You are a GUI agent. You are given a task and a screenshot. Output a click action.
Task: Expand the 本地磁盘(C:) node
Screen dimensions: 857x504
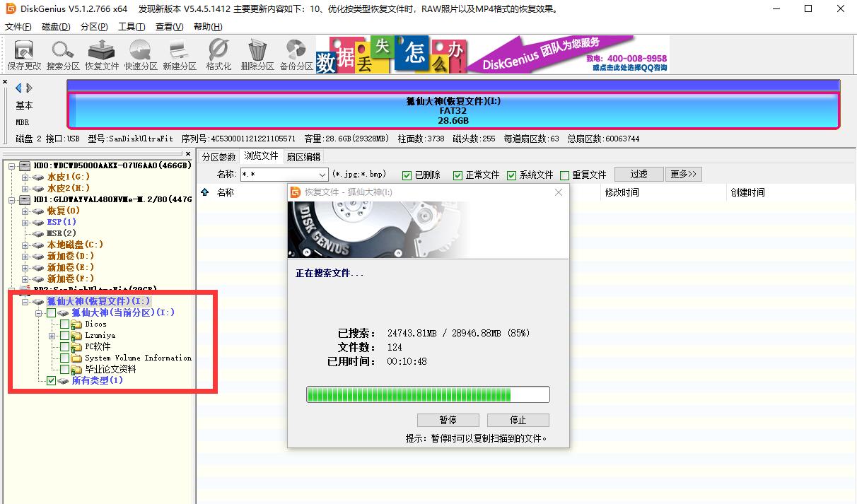click(x=25, y=245)
